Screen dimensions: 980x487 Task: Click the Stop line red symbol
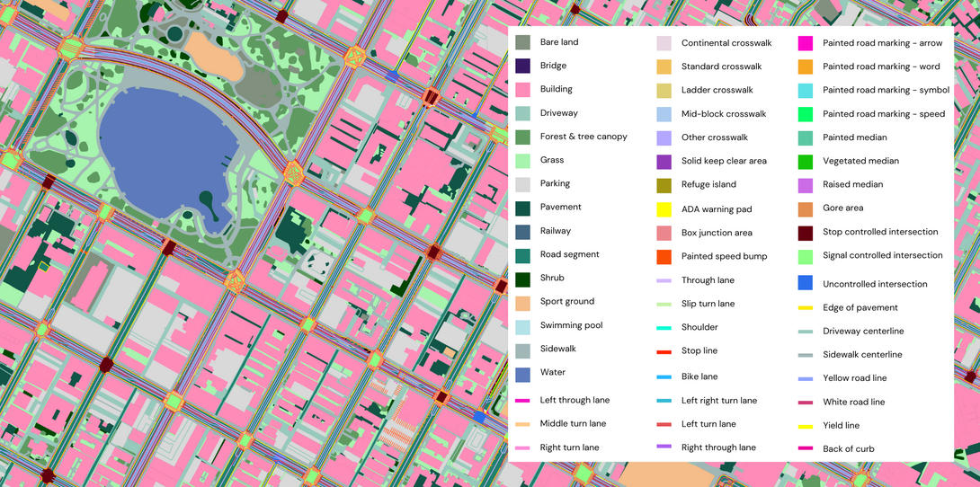[x=664, y=352]
